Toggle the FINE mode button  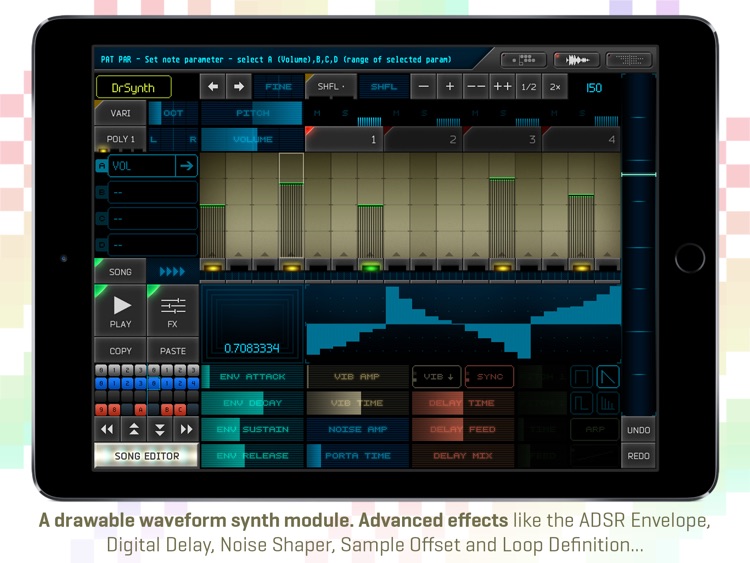278,87
